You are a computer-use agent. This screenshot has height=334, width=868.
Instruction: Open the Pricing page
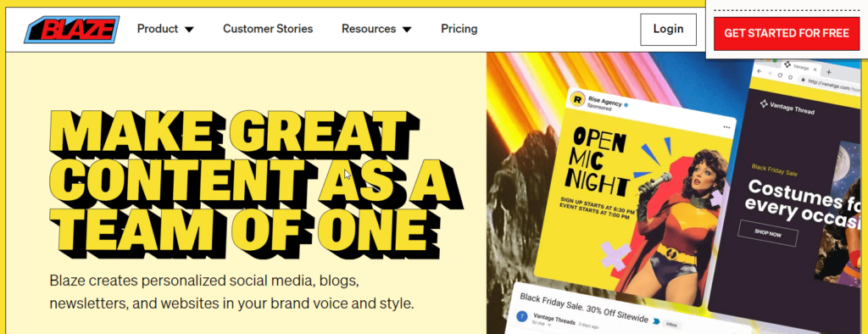(459, 29)
